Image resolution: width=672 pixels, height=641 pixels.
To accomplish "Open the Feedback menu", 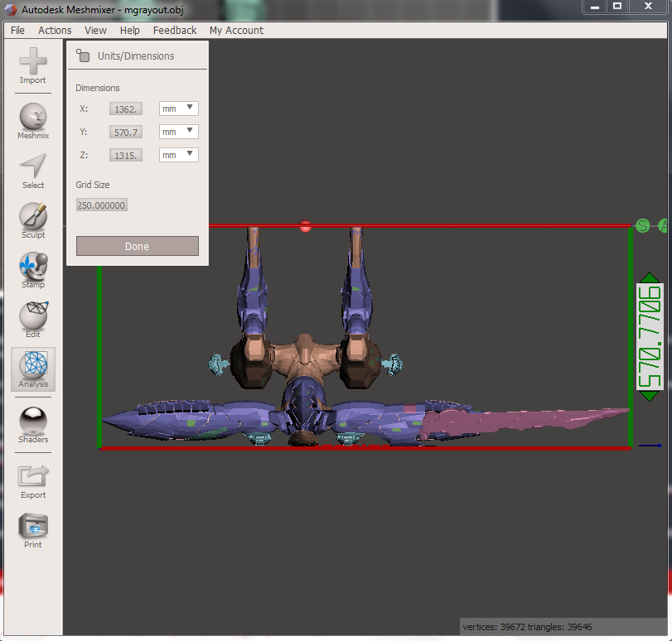I will coord(175,31).
